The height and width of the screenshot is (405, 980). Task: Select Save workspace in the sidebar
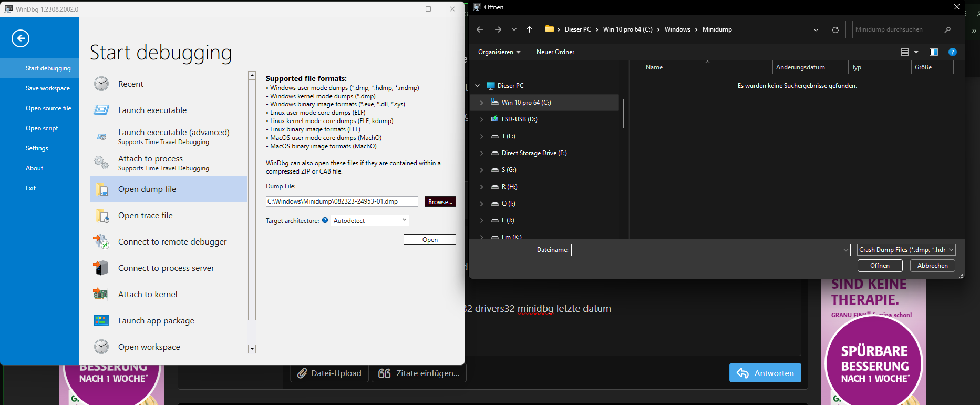(x=39, y=88)
